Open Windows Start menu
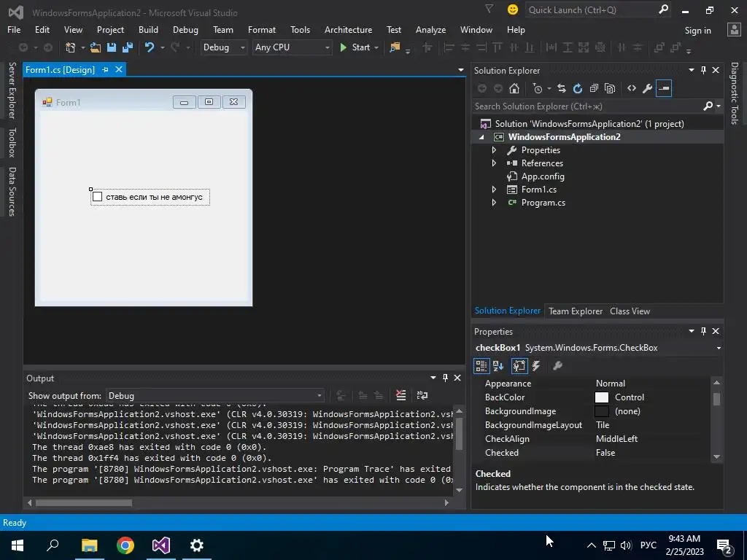 pyautogui.click(x=18, y=545)
